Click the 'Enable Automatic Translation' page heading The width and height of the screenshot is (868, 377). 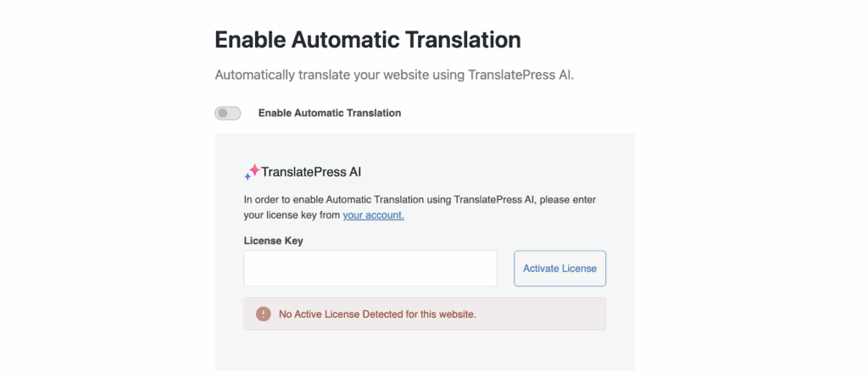pos(368,41)
